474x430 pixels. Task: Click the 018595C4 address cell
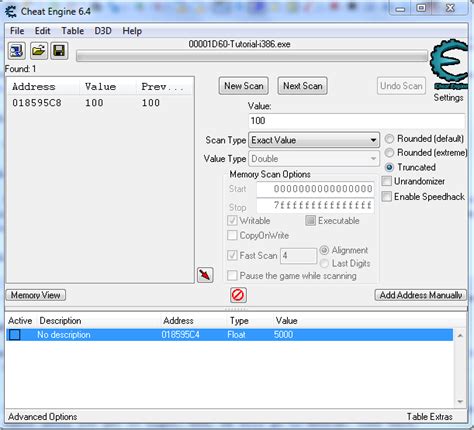181,335
